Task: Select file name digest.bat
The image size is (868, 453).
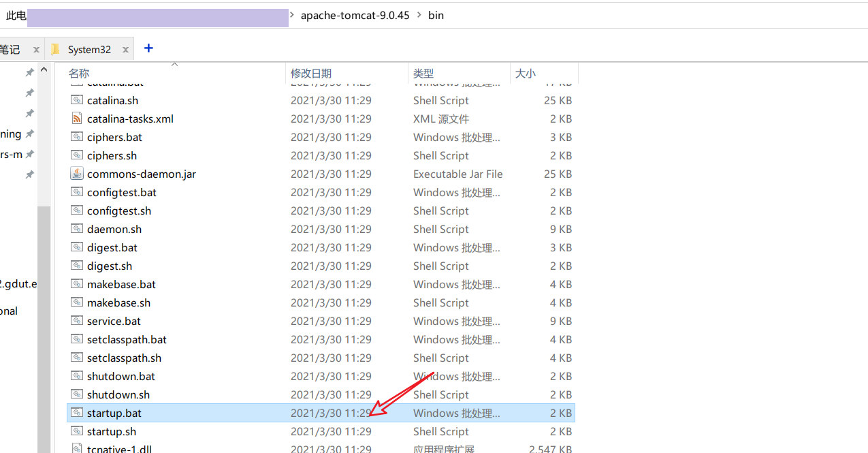Action: (x=112, y=247)
